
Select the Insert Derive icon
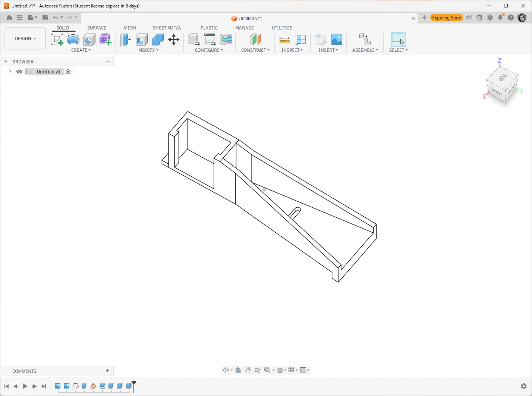click(321, 40)
